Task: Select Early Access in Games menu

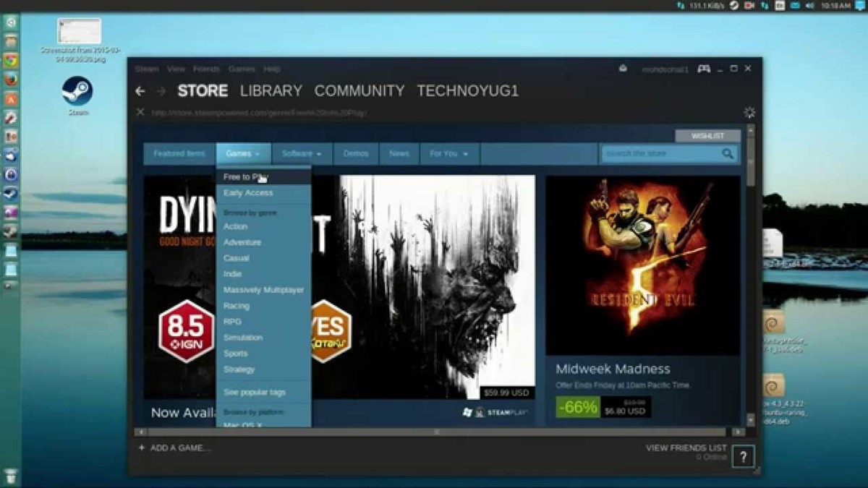Action: tap(263, 193)
